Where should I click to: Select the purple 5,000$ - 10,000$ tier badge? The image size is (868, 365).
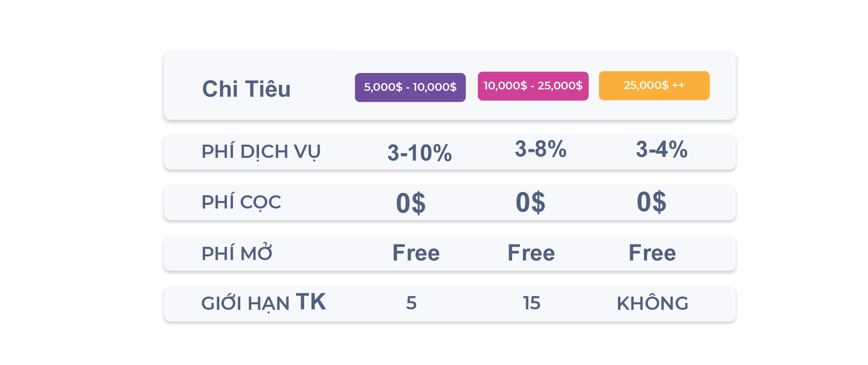point(410,87)
